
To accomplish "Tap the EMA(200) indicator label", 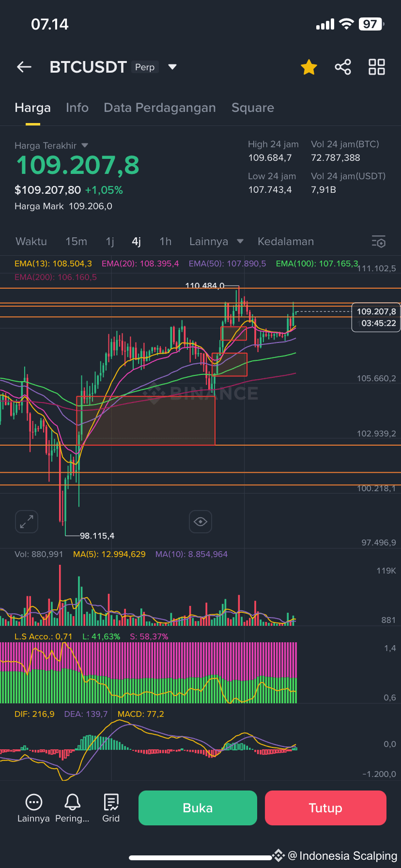I will (x=56, y=277).
